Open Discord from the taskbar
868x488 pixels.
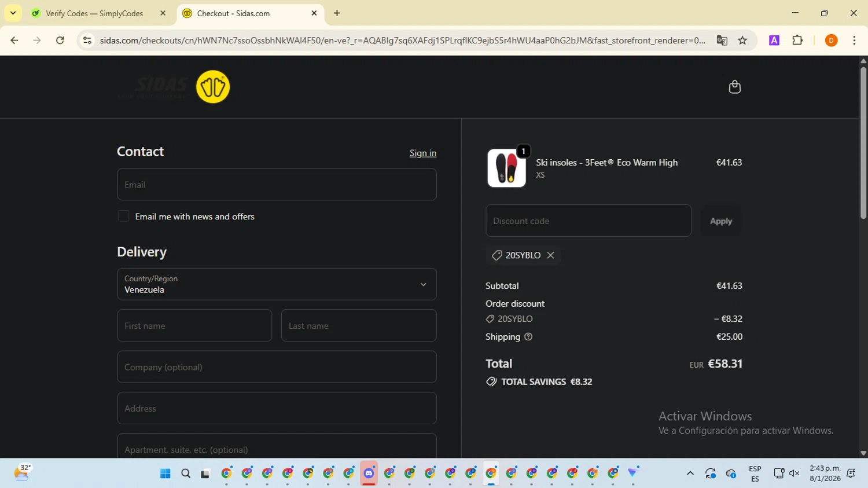(x=369, y=474)
